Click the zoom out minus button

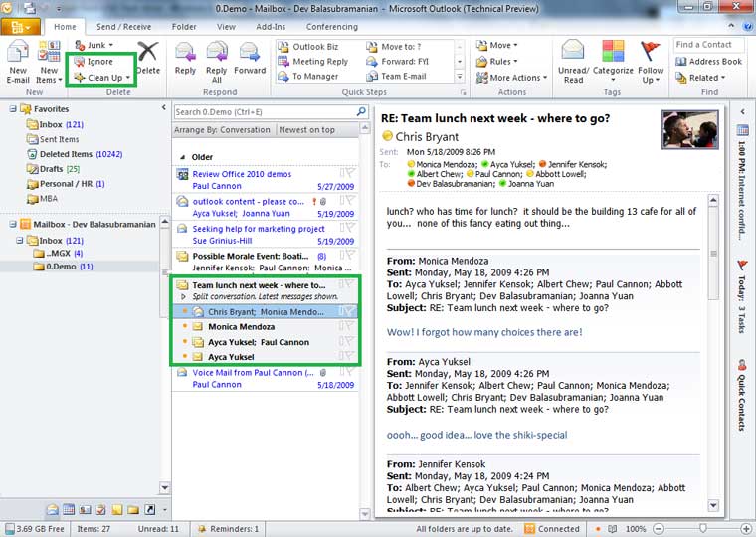click(x=659, y=529)
